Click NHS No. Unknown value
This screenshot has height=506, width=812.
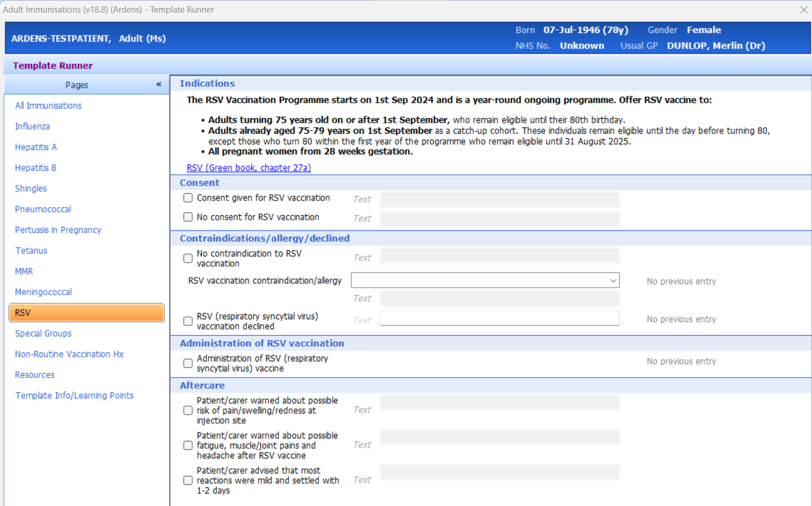point(582,46)
